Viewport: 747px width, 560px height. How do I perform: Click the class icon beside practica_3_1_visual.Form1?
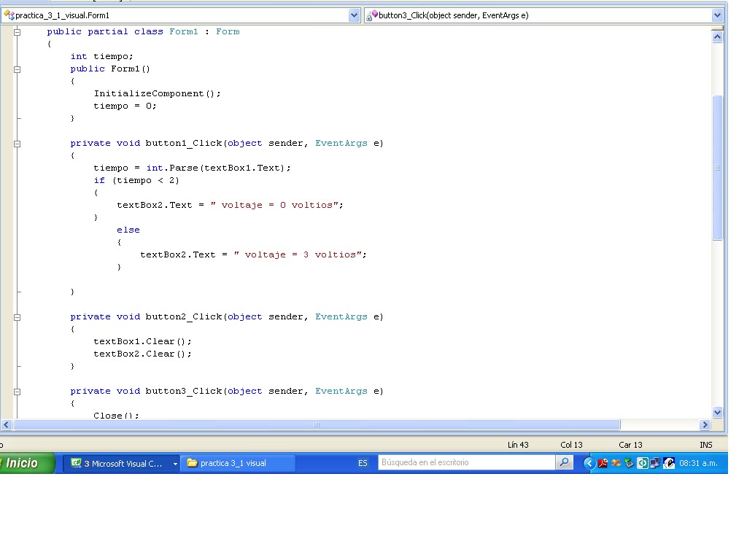point(9,15)
